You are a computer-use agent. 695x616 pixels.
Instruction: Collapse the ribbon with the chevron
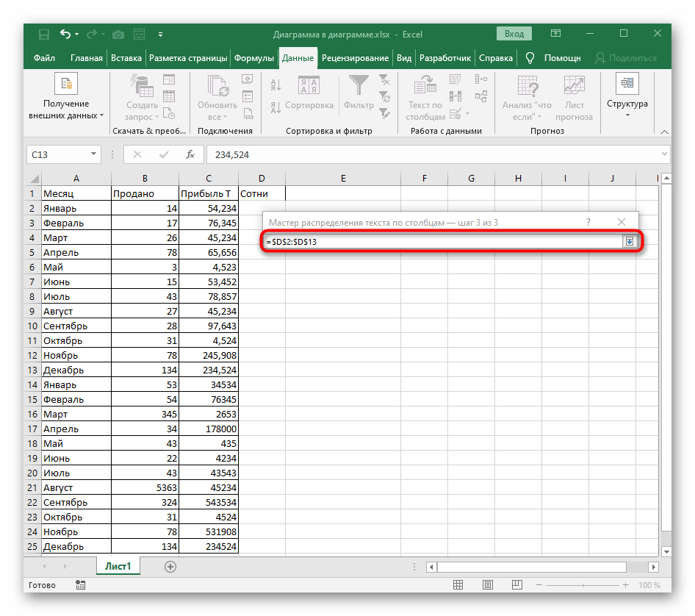pyautogui.click(x=664, y=132)
